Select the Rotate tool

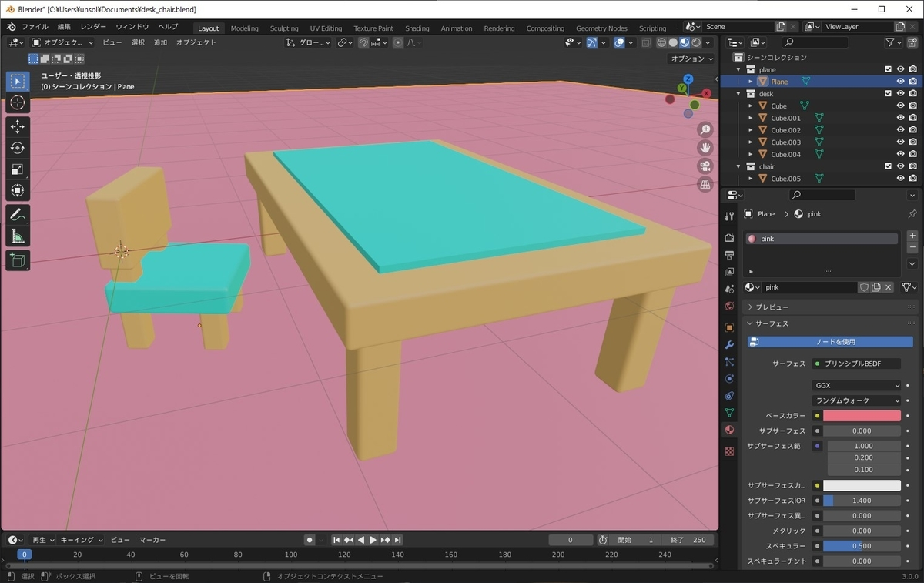tap(18, 148)
